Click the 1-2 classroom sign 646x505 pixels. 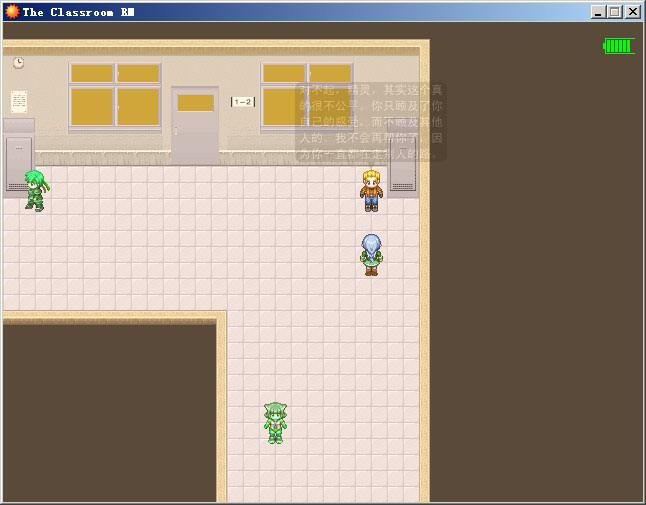coord(243,102)
